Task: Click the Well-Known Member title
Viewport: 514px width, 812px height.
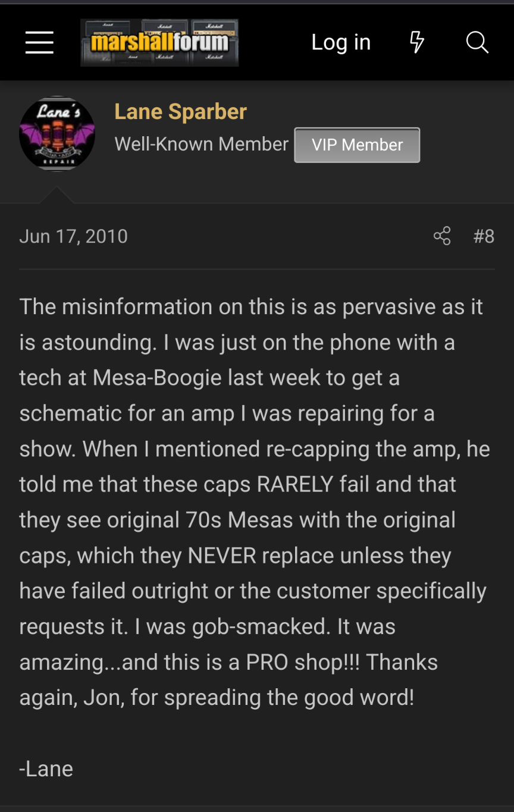Action: pos(202,144)
